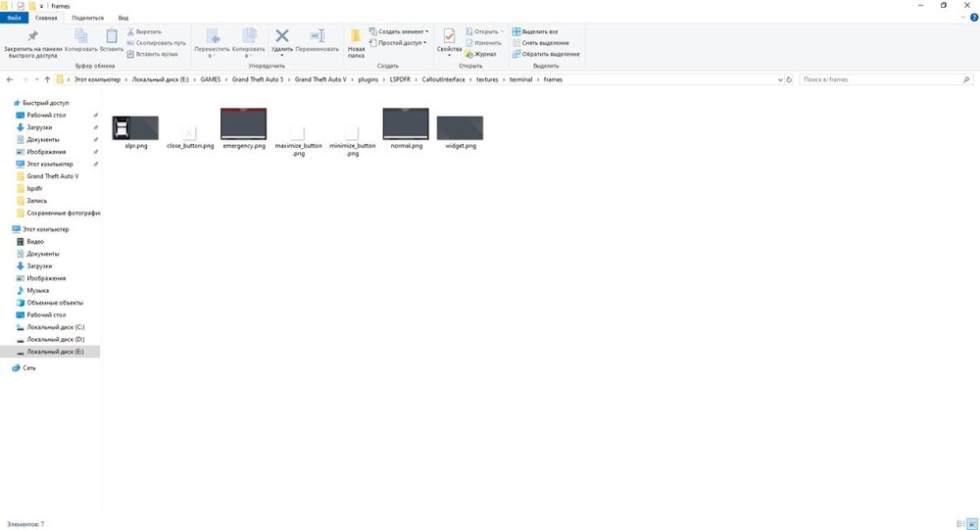Click the Forward navigation arrow

pos(25,79)
